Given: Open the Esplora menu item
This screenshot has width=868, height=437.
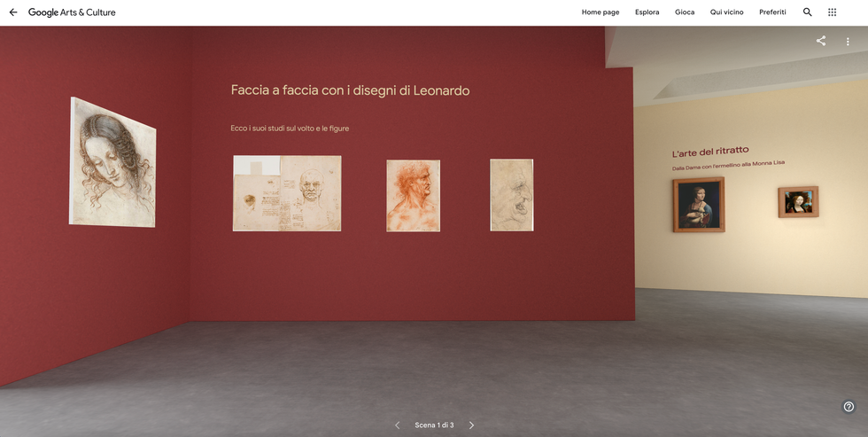Looking at the screenshot, I should pos(647,12).
